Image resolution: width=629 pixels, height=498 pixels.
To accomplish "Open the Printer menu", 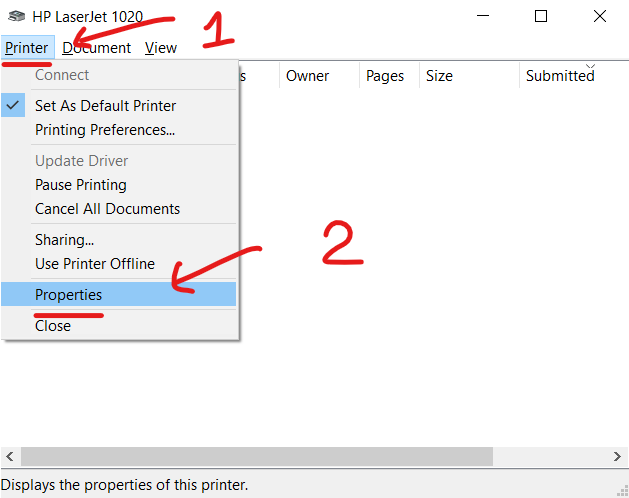I will pyautogui.click(x=26, y=47).
